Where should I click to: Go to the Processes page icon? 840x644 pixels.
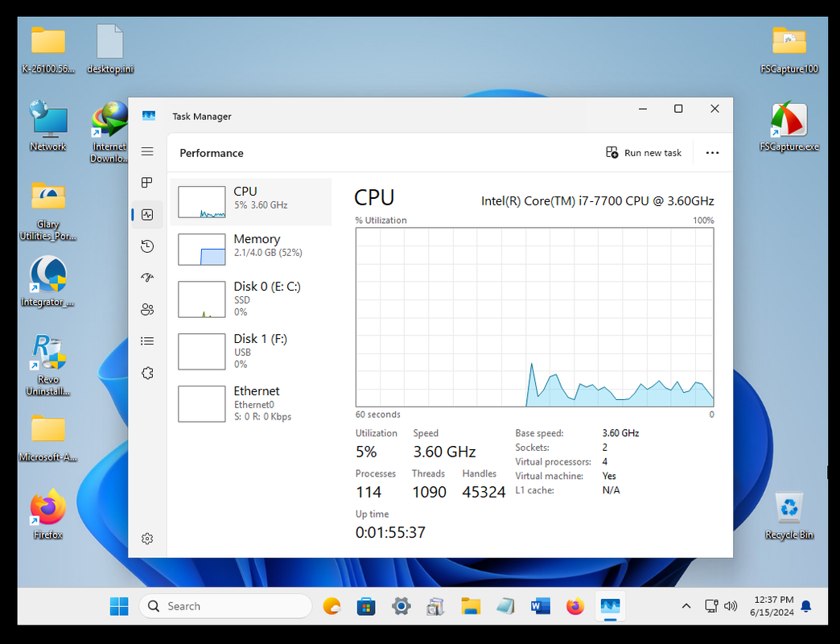click(x=147, y=183)
